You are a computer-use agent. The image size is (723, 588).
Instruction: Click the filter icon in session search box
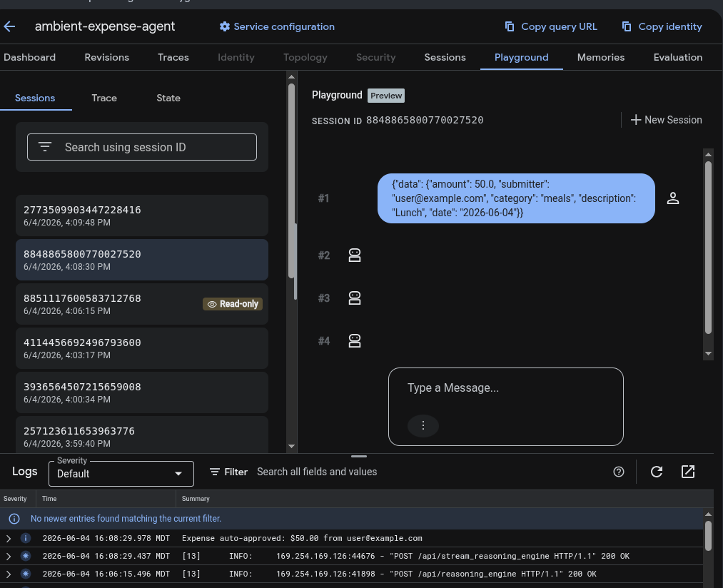(45, 147)
